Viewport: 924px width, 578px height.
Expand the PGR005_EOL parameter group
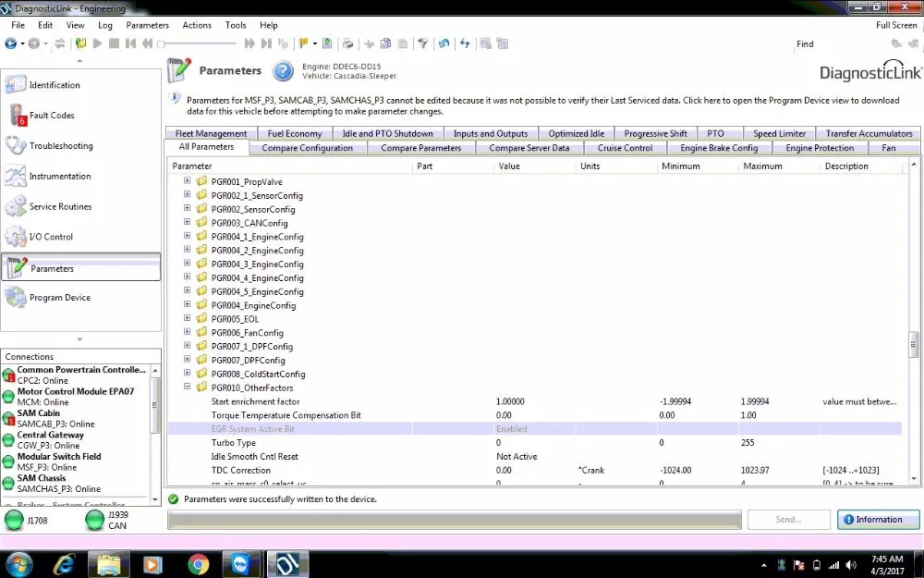click(x=188, y=319)
